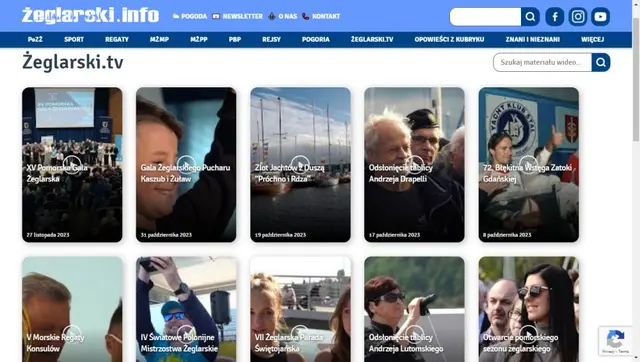Click the Żeglarski.tv page heading
The width and height of the screenshot is (640, 362).
tap(73, 62)
